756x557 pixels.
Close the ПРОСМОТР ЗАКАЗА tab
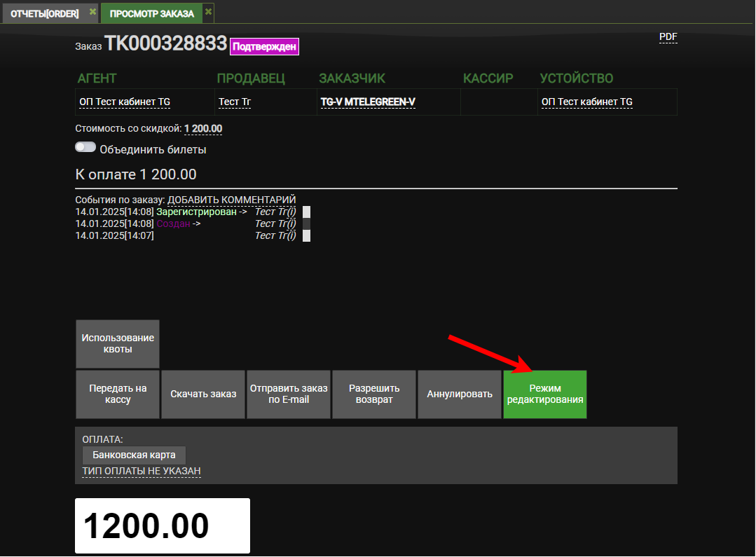pyautogui.click(x=208, y=12)
